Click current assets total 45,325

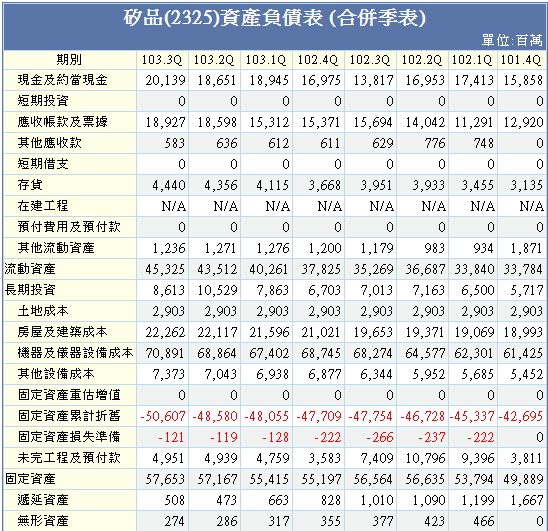[x=165, y=269]
